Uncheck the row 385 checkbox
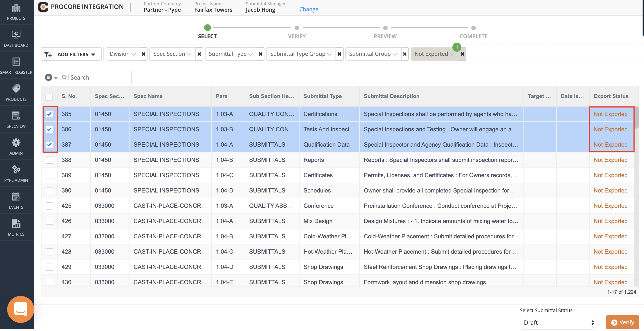The height and width of the screenshot is (331, 644). (x=49, y=114)
